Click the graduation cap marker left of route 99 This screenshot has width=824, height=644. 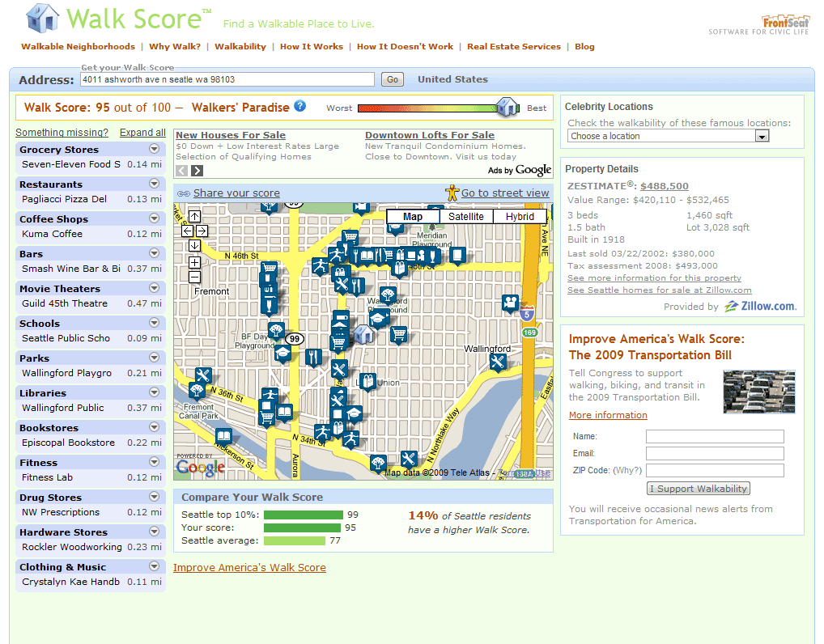coord(282,353)
